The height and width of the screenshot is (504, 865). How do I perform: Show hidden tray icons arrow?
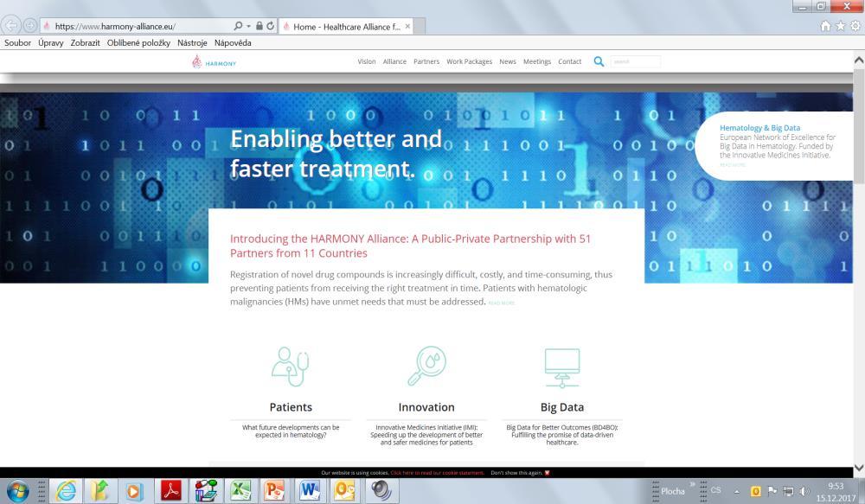click(x=736, y=491)
